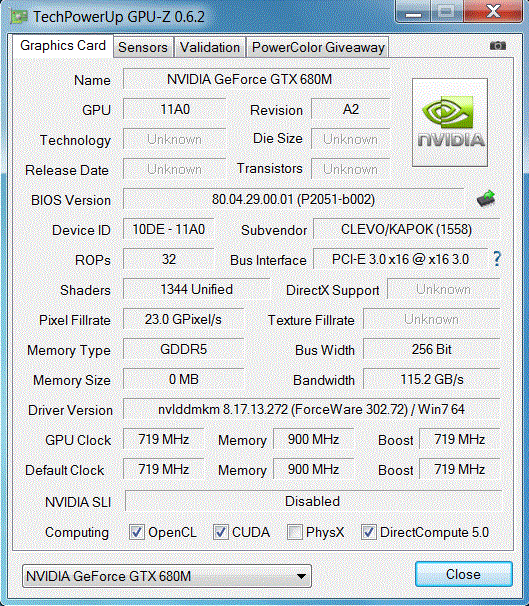Click the Memory Size value 0 MB
The image size is (529, 606).
[x=183, y=379]
